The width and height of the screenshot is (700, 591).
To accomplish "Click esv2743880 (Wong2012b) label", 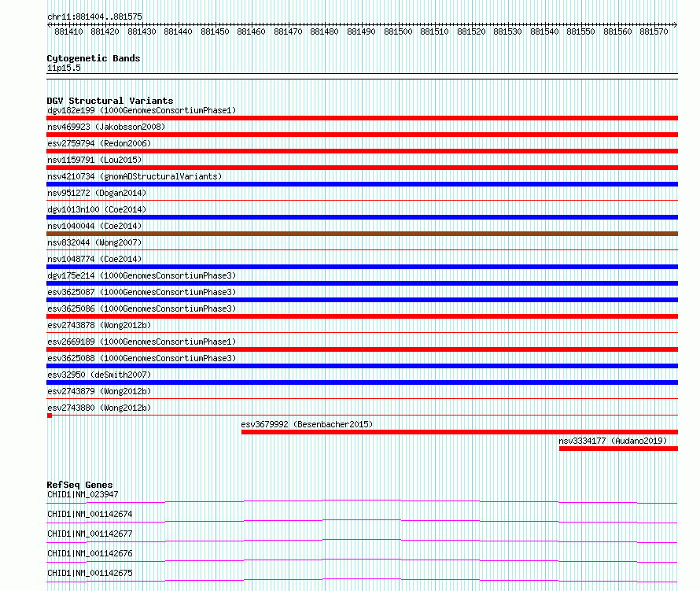I will 99,408.
